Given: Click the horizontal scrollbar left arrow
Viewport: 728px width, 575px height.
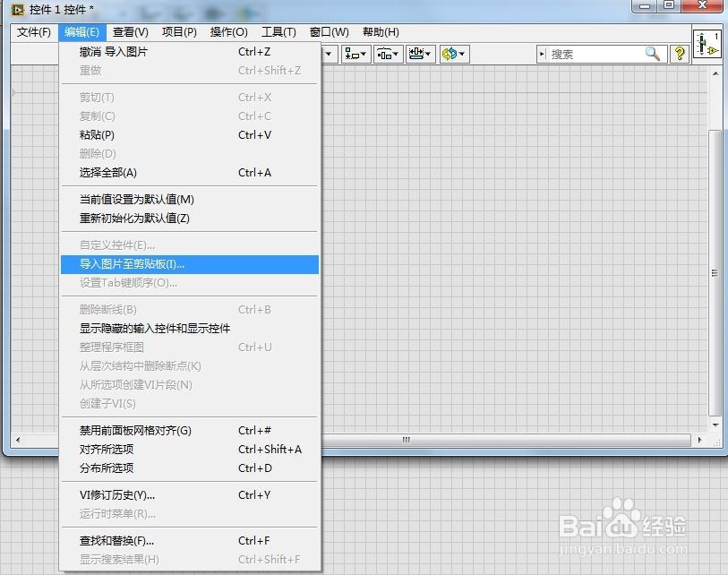Looking at the screenshot, I should [x=18, y=440].
